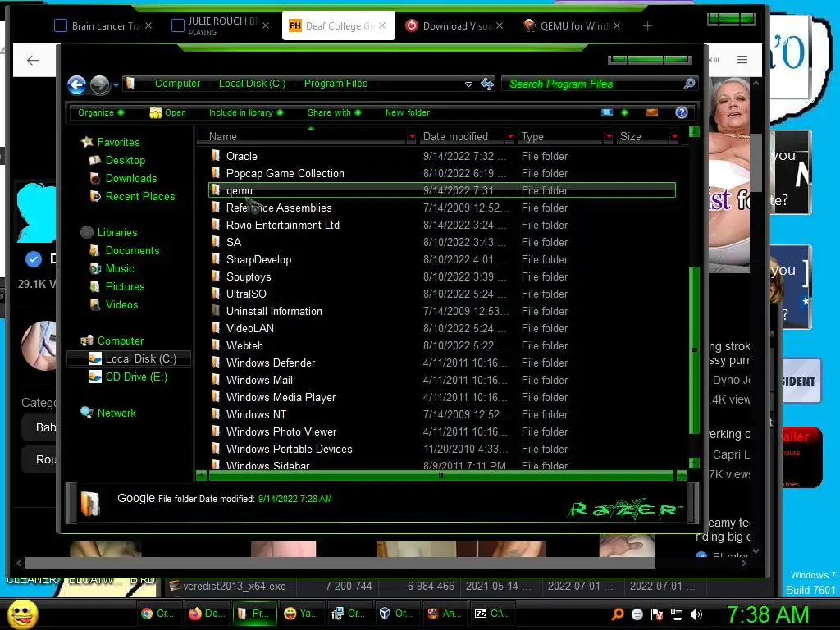Click the Open toolbar button

point(168,112)
